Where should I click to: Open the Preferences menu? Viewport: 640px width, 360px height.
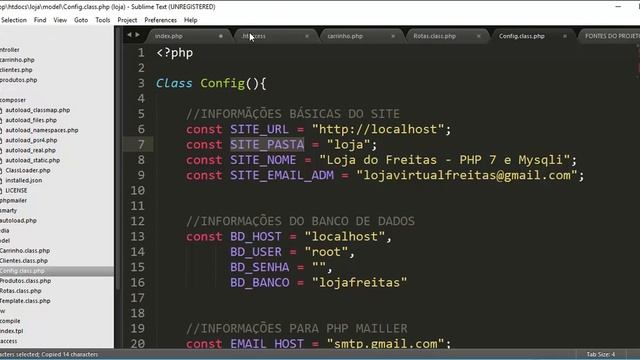pos(160,20)
